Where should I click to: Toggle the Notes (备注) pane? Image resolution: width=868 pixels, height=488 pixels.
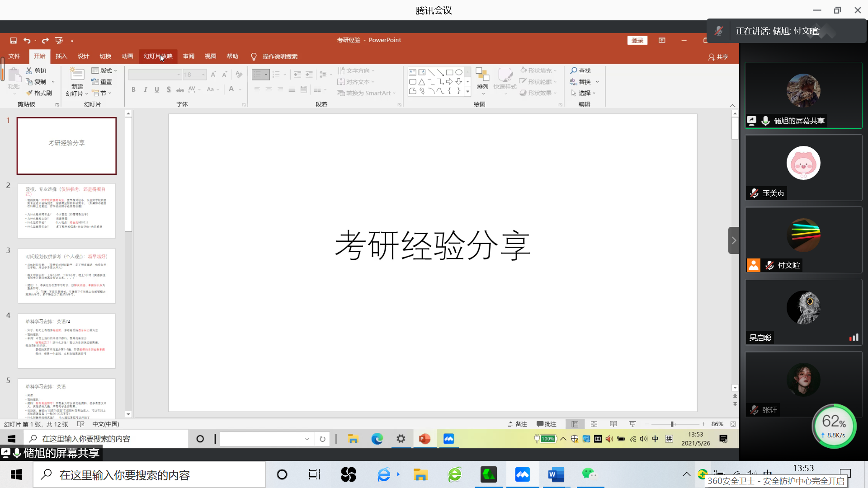[517, 424]
